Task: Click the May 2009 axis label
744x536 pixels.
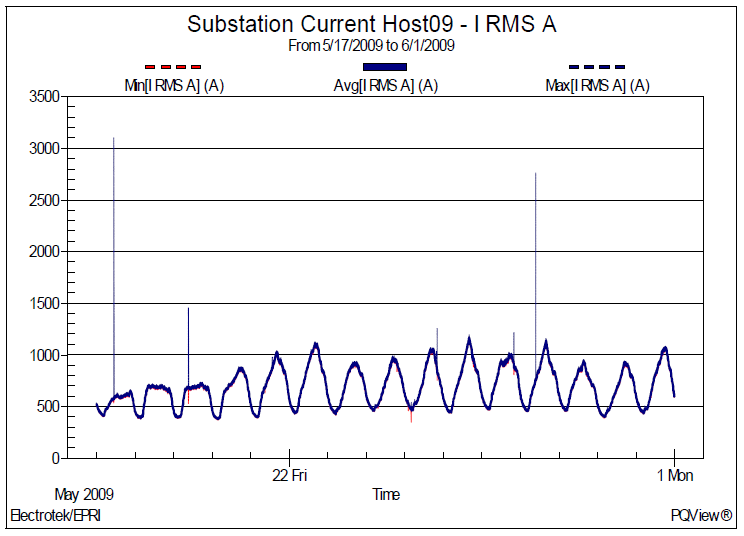Action: (x=83, y=494)
